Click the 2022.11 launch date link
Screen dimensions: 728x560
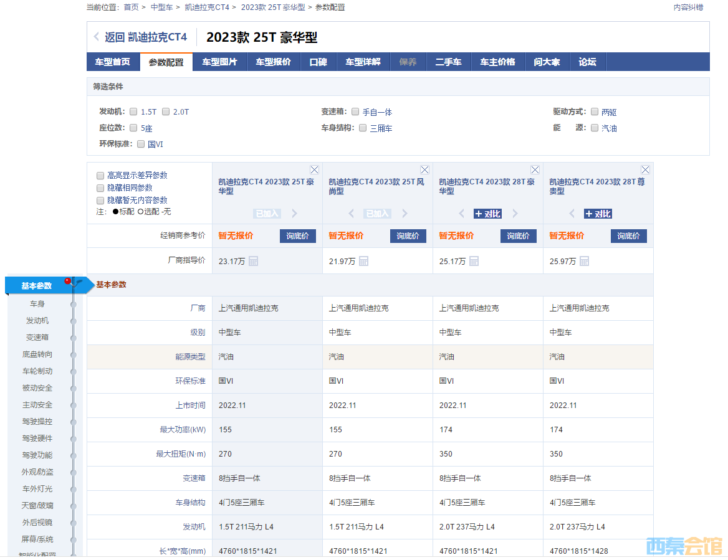click(232, 405)
